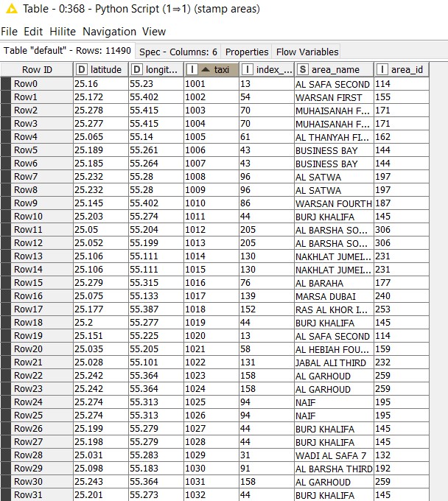Click the S type icon on area_name column
This screenshot has width=448, height=501.
click(303, 69)
